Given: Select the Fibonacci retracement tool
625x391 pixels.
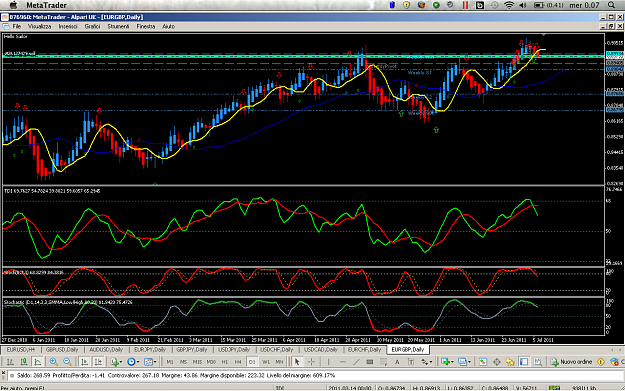Looking at the screenshot, I should click(x=383, y=362).
